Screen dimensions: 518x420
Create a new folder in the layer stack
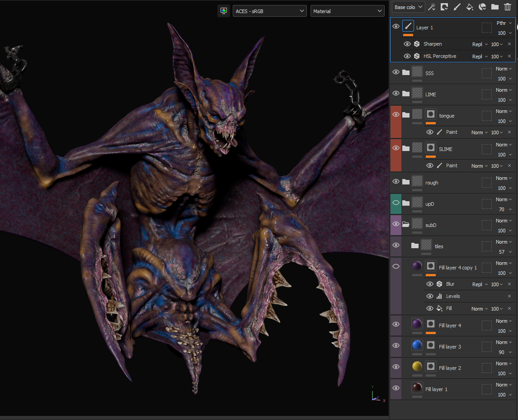[495, 7]
